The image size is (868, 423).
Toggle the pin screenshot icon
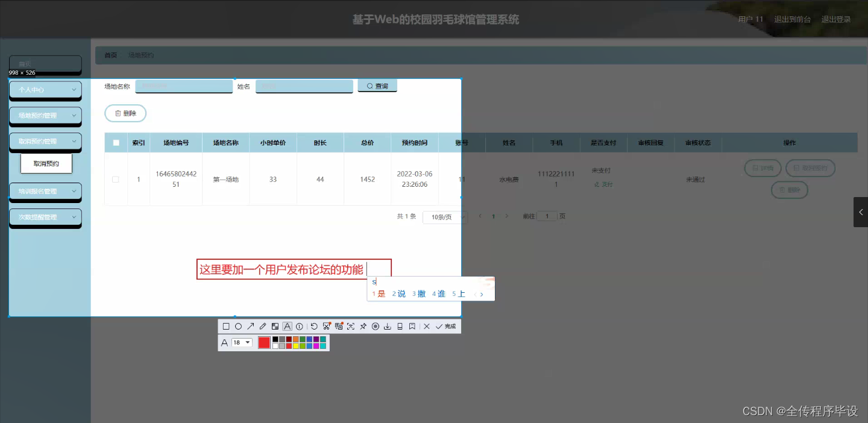coord(362,326)
